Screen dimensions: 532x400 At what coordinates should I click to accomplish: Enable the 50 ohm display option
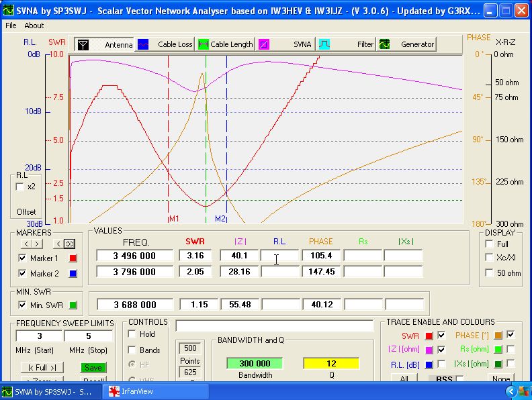point(489,273)
